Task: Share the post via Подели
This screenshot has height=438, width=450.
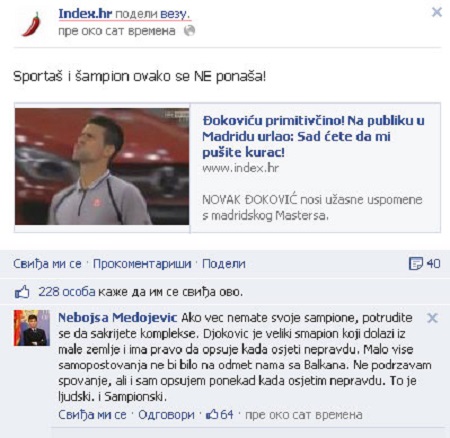Action: click(224, 264)
